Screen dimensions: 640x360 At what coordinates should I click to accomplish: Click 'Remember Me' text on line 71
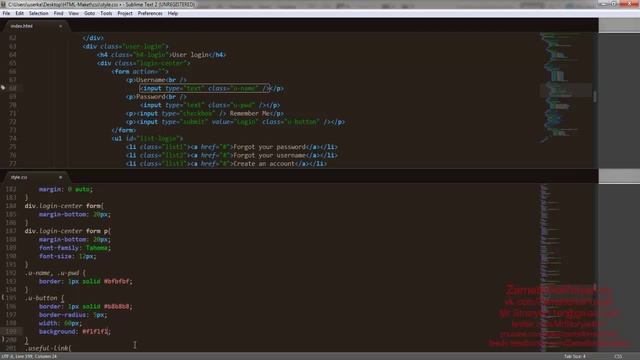250,113
